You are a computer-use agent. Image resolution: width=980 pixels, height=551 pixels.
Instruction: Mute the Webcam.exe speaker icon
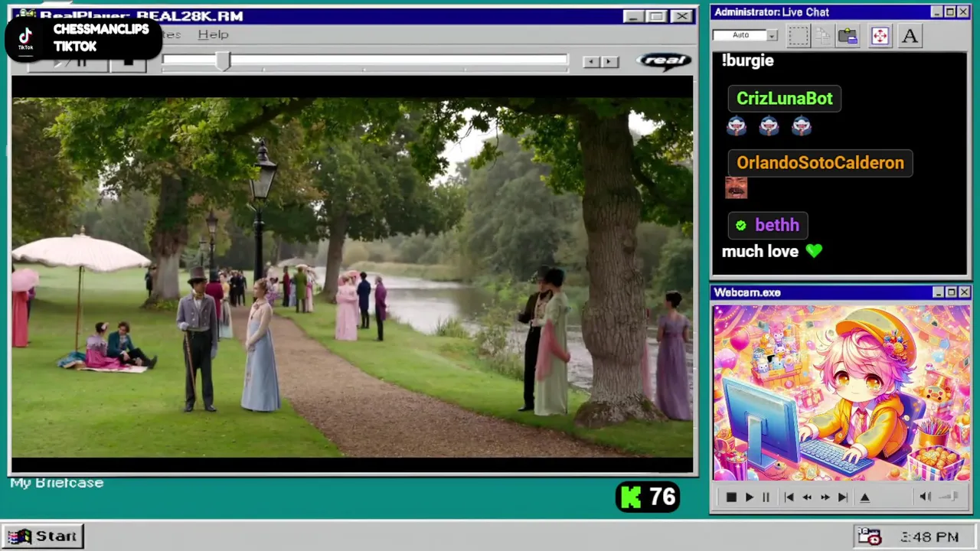click(x=925, y=497)
